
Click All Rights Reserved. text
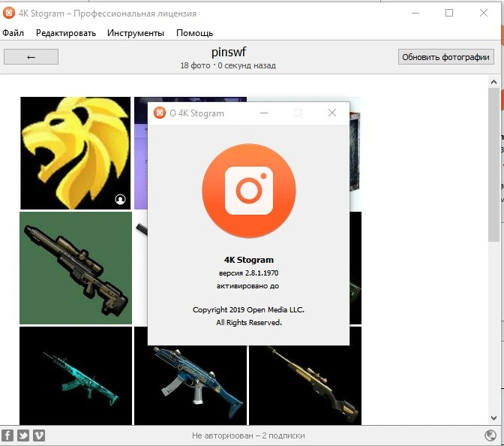249,322
